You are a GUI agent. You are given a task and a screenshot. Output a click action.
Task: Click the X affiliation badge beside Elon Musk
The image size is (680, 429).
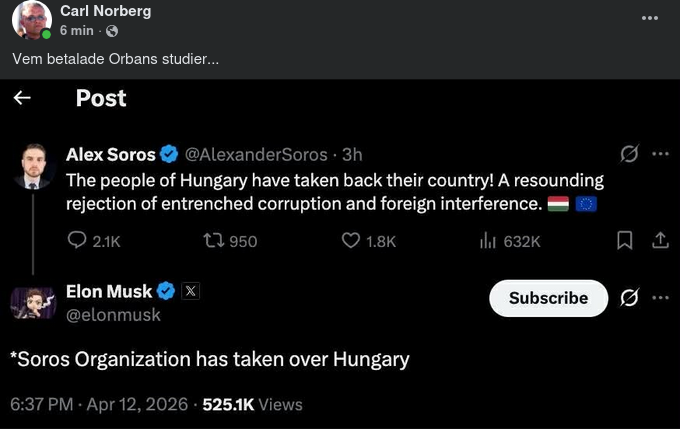pos(192,292)
